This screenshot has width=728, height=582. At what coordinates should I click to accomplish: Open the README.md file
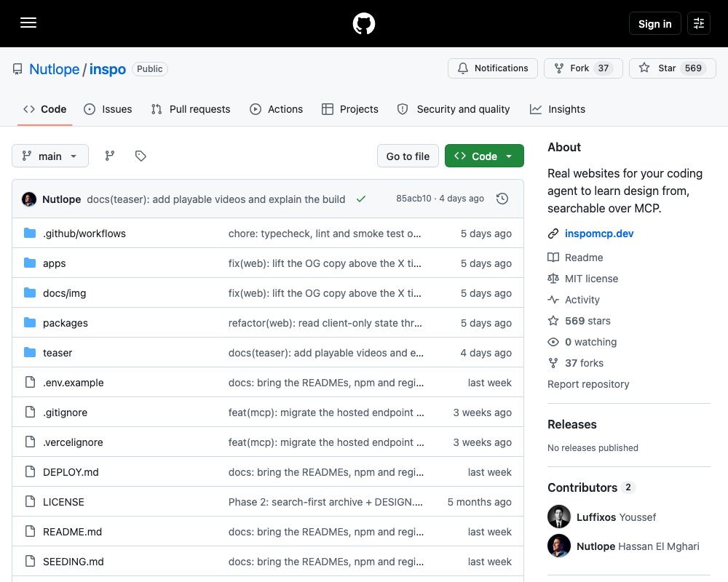pos(72,531)
